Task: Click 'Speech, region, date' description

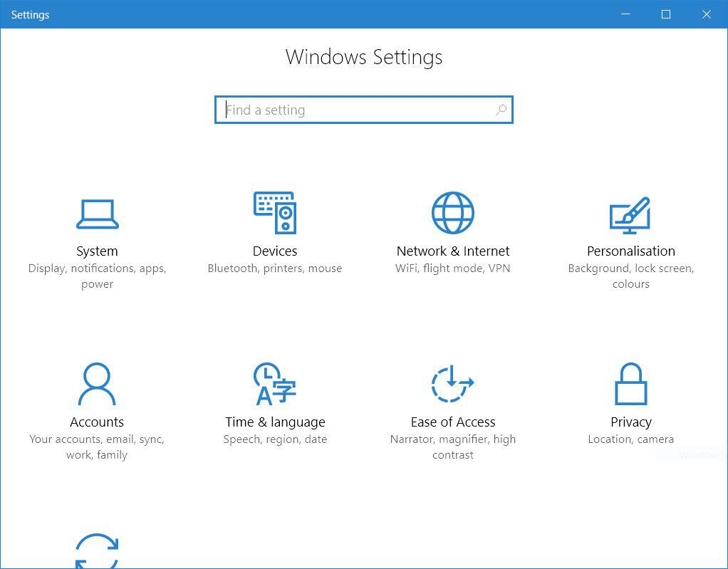Action: [x=276, y=439]
